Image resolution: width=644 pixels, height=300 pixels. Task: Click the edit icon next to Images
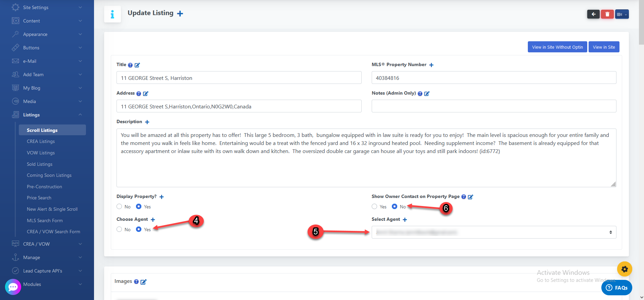tap(143, 282)
